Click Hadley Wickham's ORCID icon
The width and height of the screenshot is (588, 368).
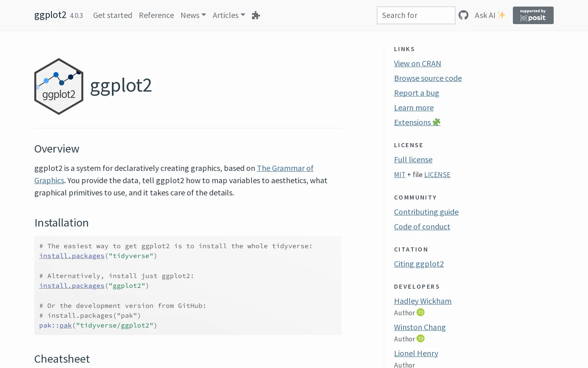click(x=421, y=312)
